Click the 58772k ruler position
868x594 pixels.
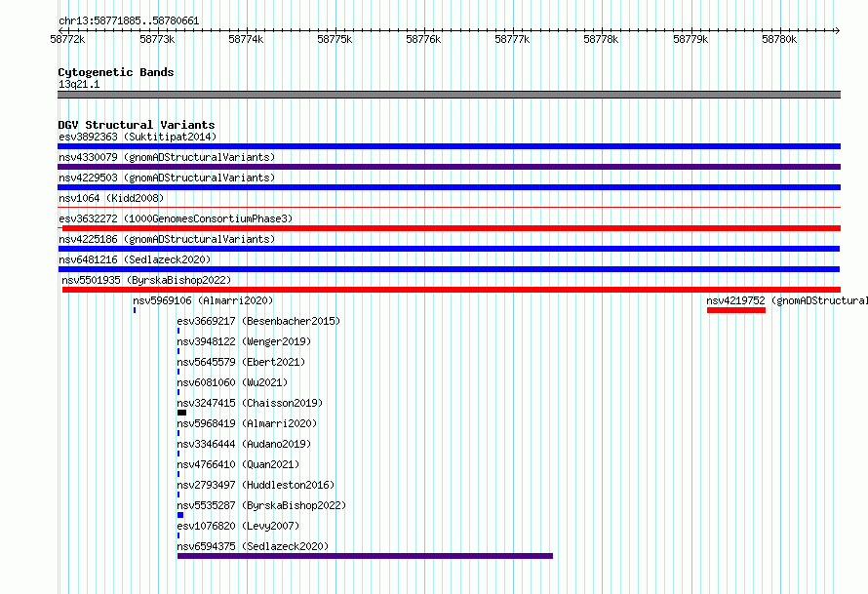click(67, 39)
